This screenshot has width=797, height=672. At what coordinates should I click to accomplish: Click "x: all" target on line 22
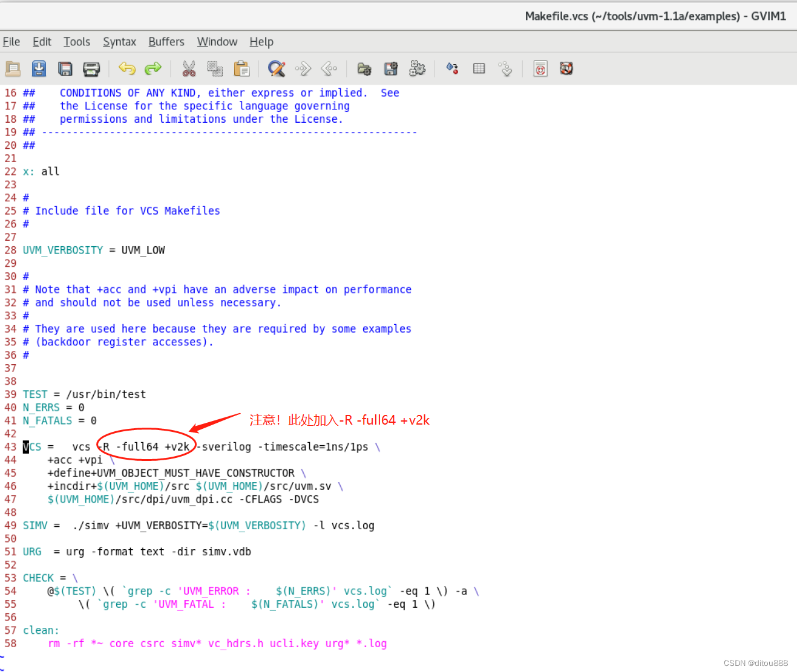point(41,171)
